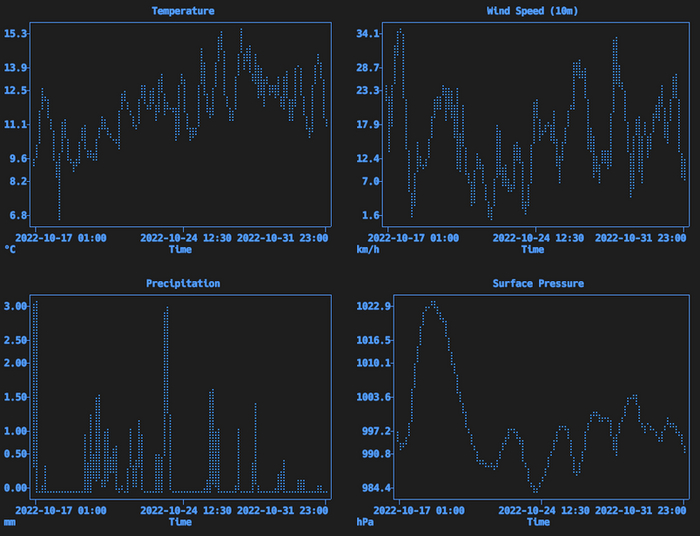Click the Wind Speed (10m) chart title

[532, 11]
